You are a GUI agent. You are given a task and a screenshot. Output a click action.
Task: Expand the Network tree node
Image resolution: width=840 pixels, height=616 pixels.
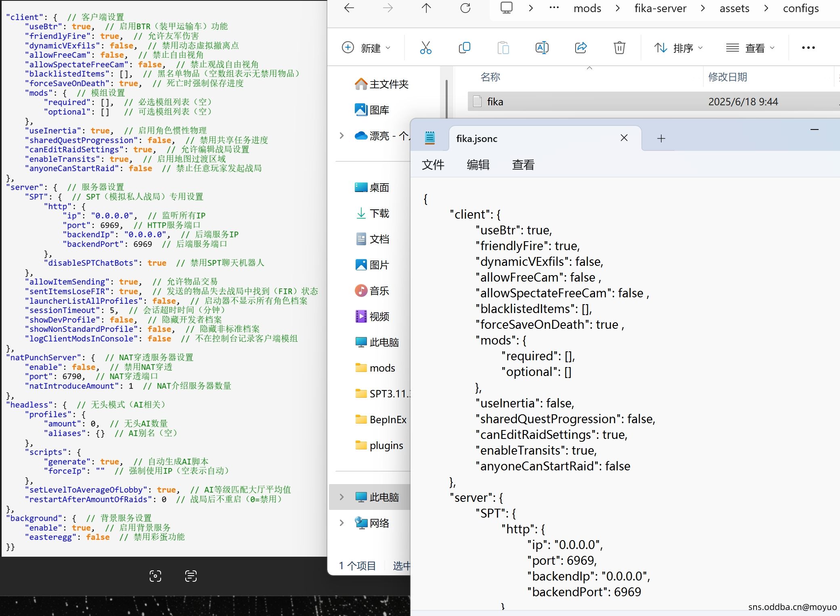[x=341, y=523]
